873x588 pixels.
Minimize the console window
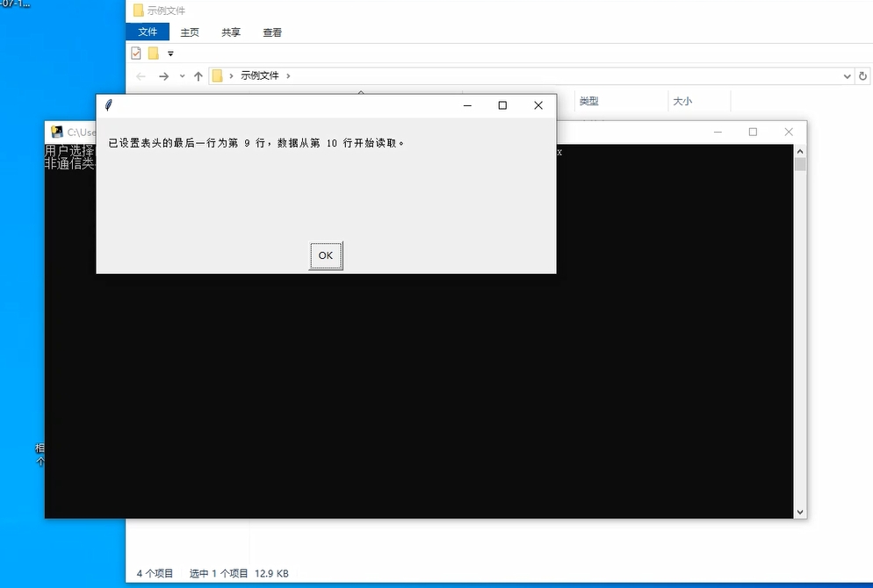718,132
